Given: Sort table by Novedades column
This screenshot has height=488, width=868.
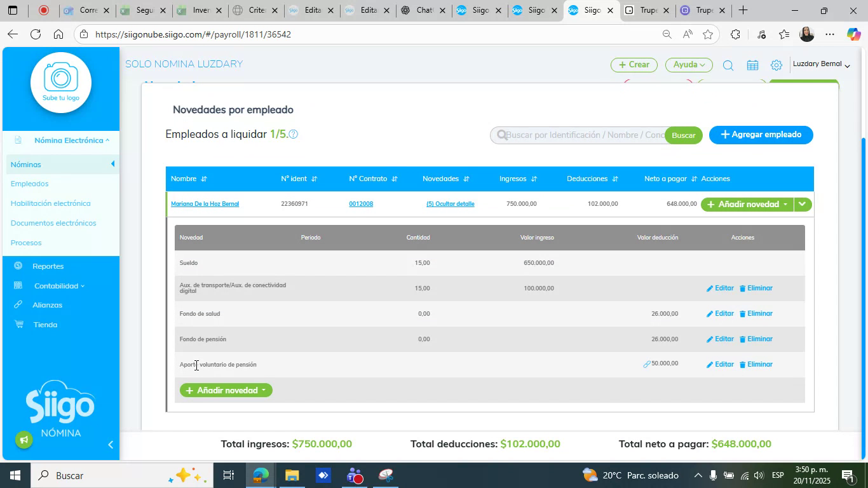Looking at the screenshot, I should pyautogui.click(x=466, y=179).
